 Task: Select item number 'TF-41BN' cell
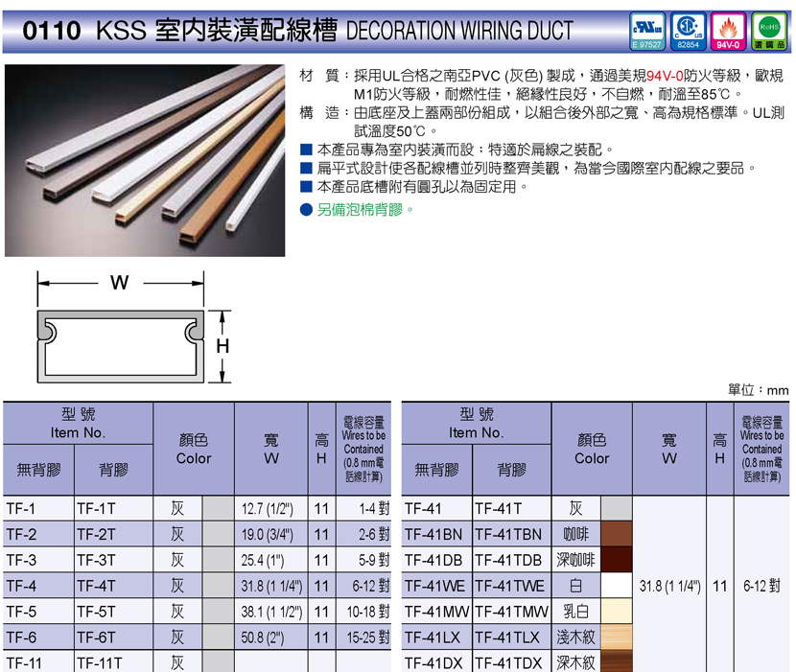pyautogui.click(x=437, y=534)
